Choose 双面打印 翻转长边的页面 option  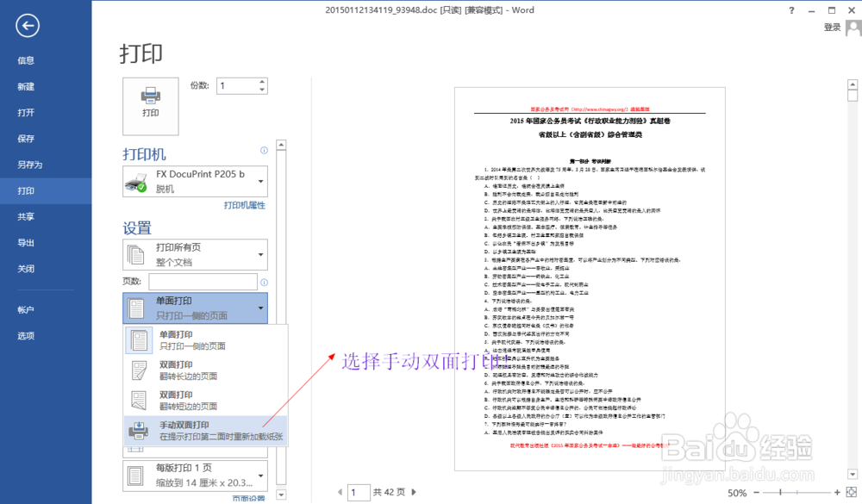[x=206, y=370]
